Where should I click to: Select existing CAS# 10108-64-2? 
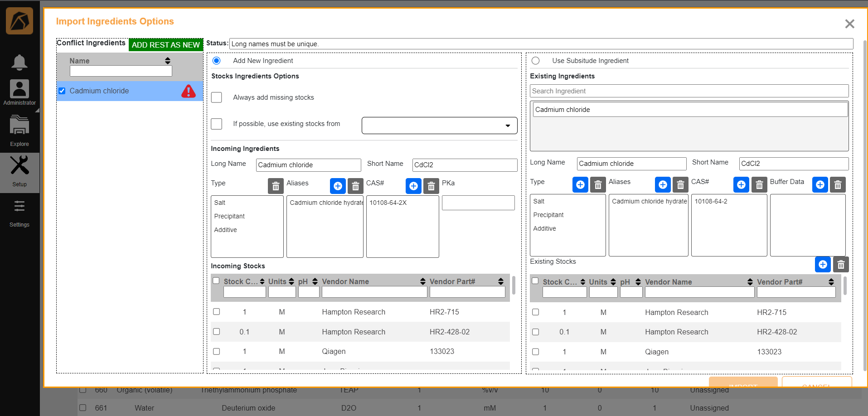(x=711, y=201)
